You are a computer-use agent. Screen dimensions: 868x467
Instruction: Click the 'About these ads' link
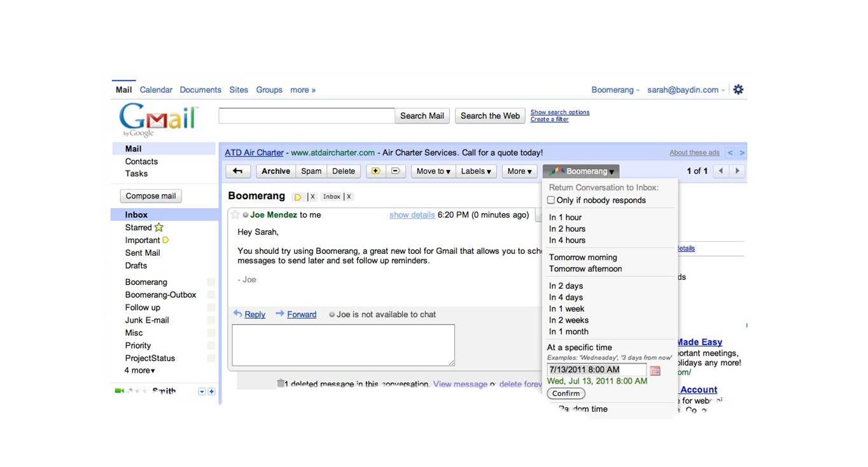(694, 153)
